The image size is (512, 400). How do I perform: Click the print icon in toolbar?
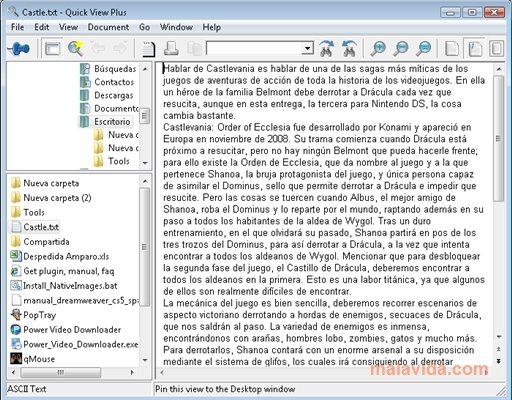pos(171,49)
